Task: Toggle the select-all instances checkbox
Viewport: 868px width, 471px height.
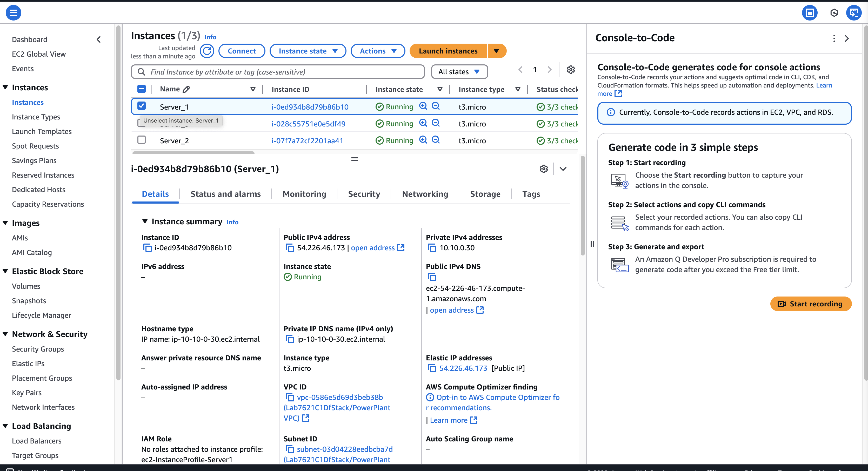Action: pyautogui.click(x=142, y=89)
